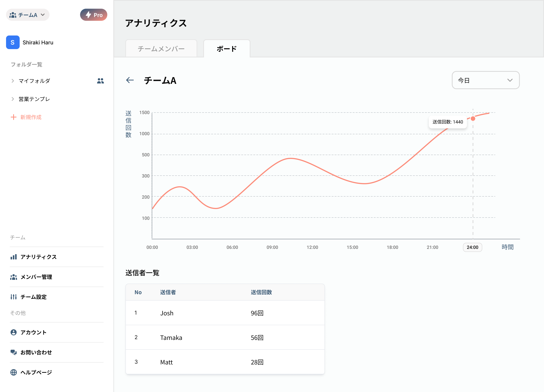The width and height of the screenshot is (544, 392).
Task: Open the 今日 date range dropdown
Action: tap(485, 80)
